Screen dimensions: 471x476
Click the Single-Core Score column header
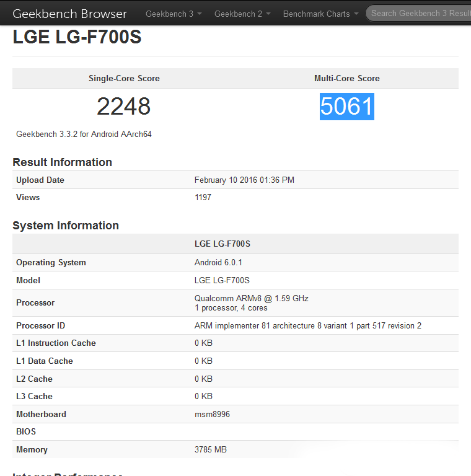(x=124, y=78)
